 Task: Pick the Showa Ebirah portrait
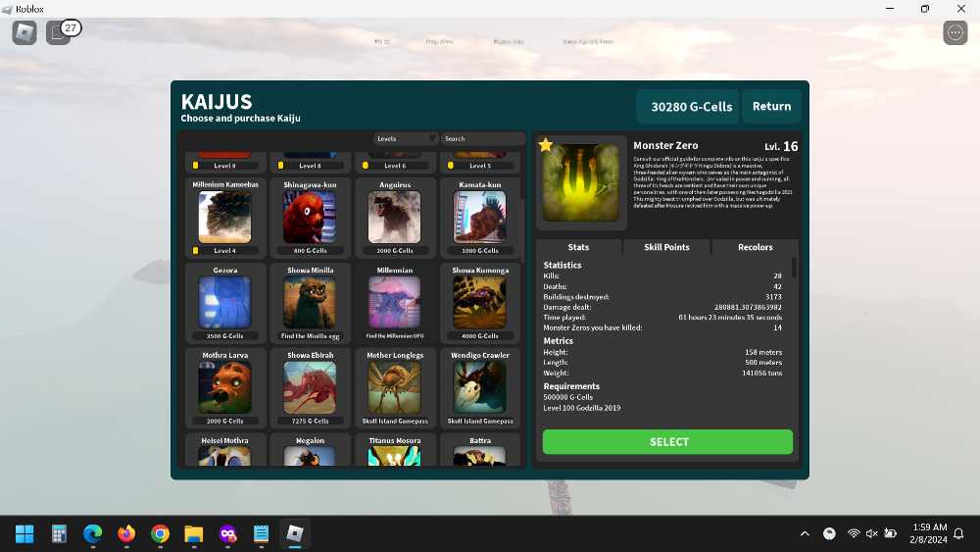[x=310, y=387]
